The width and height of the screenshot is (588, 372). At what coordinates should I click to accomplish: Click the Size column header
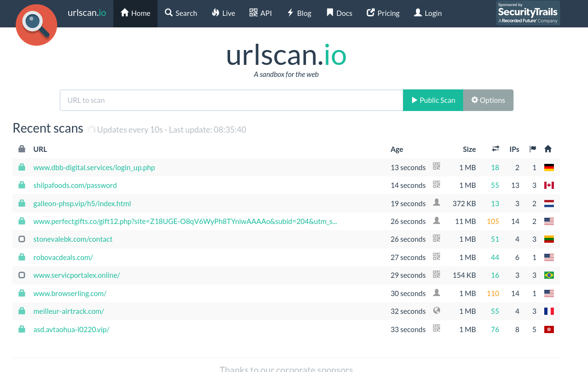(x=469, y=149)
